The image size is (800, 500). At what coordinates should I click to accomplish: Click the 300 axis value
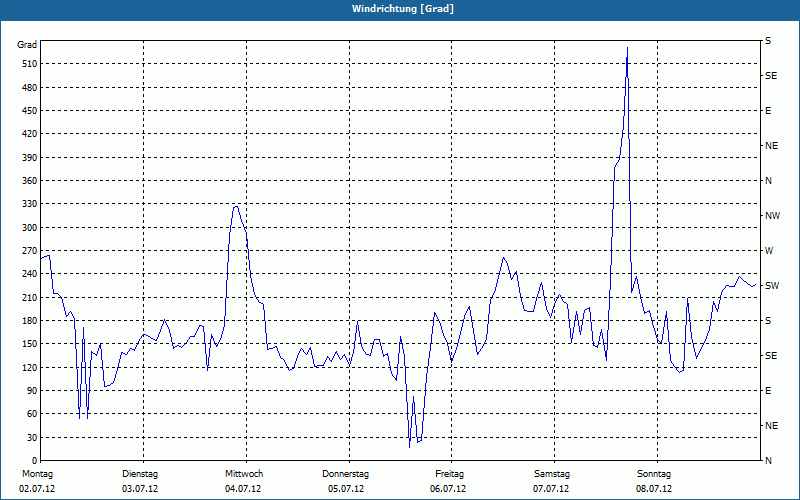[31, 227]
